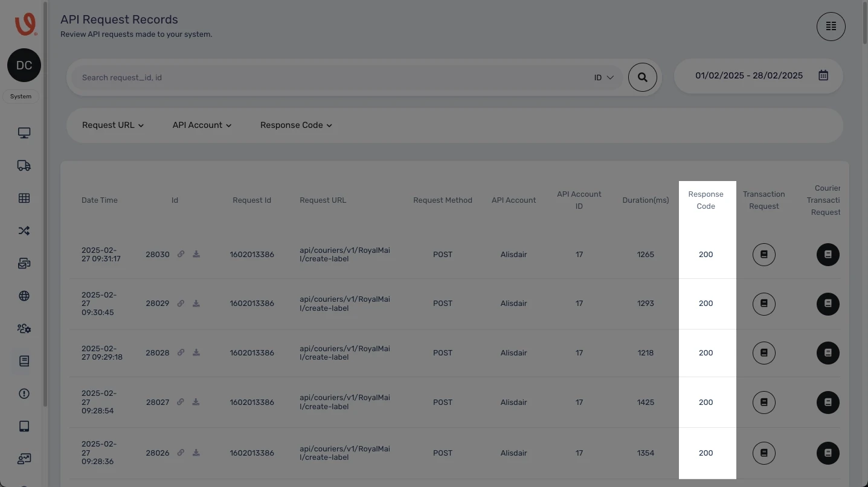
Task: Copy link for record 28026
Action: click(181, 453)
